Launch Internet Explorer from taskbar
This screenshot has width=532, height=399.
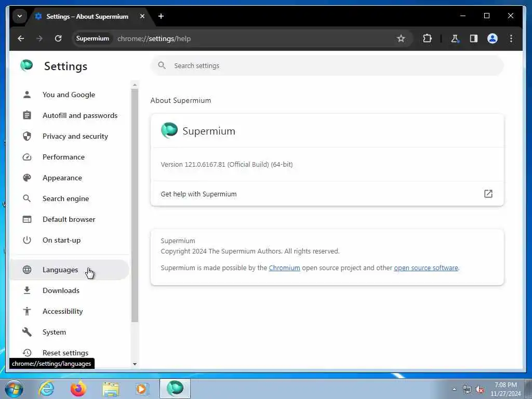click(46, 389)
